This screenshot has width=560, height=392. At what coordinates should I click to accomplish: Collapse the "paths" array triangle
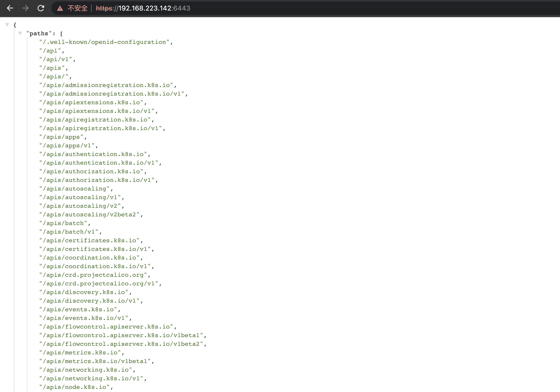20,33
